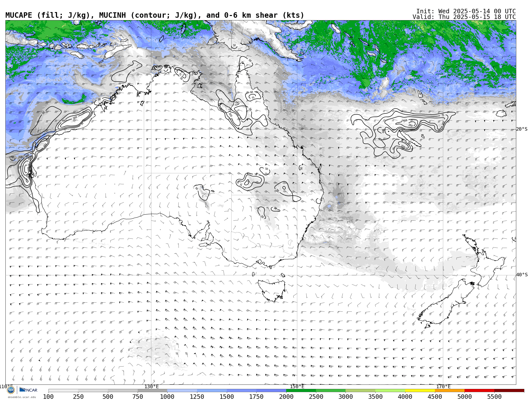
Task: Pick the medium green colorbar segment between 2500 and 3000
Action: point(331,391)
